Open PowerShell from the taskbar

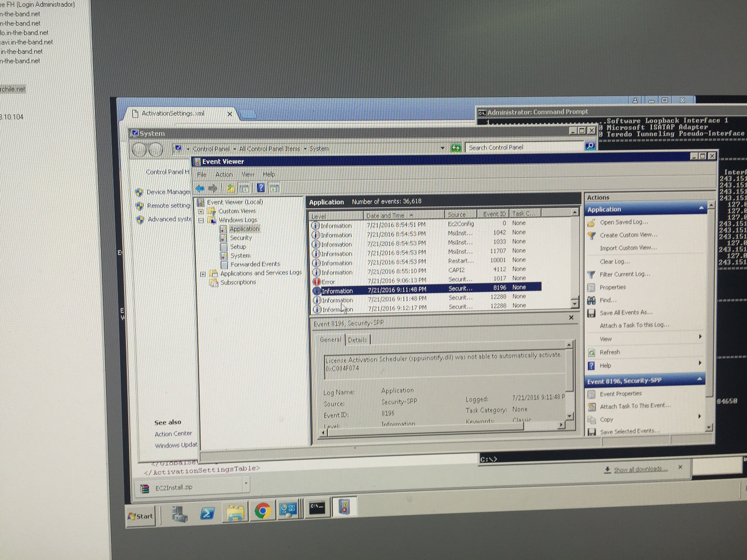[207, 514]
